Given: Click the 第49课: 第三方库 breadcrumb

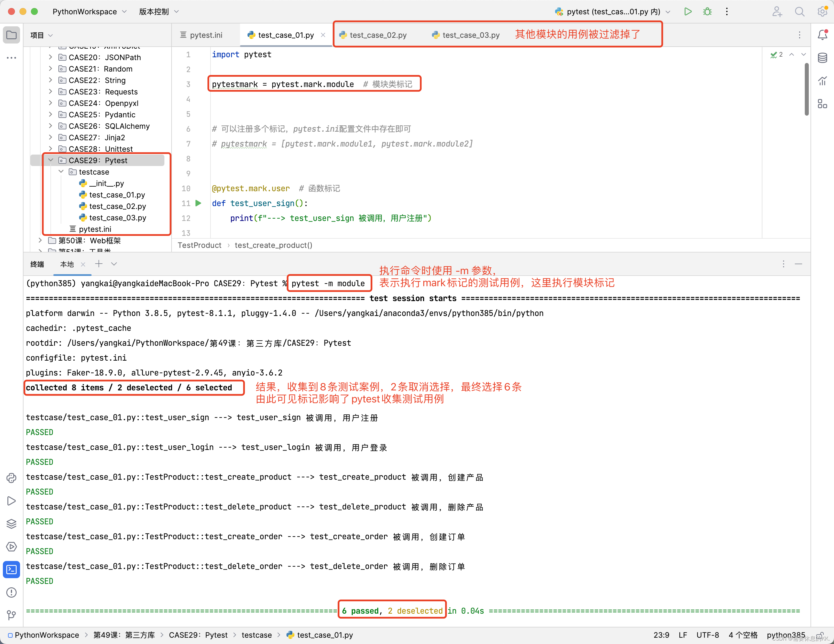Looking at the screenshot, I should tap(124, 635).
